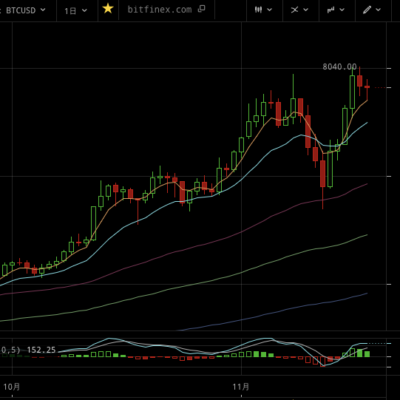Expand the indicator tool dropdown arrow
Screen dimensions: 400x400
(306, 10)
